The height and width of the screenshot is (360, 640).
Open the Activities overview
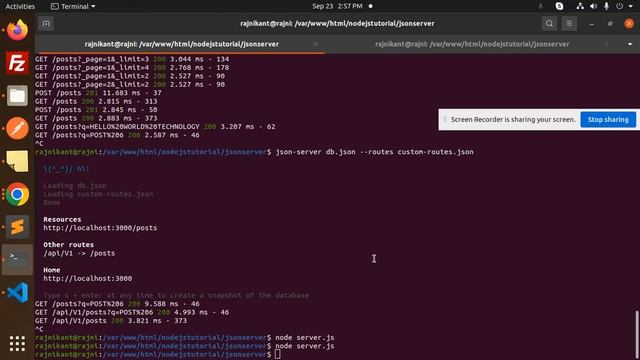click(20, 6)
